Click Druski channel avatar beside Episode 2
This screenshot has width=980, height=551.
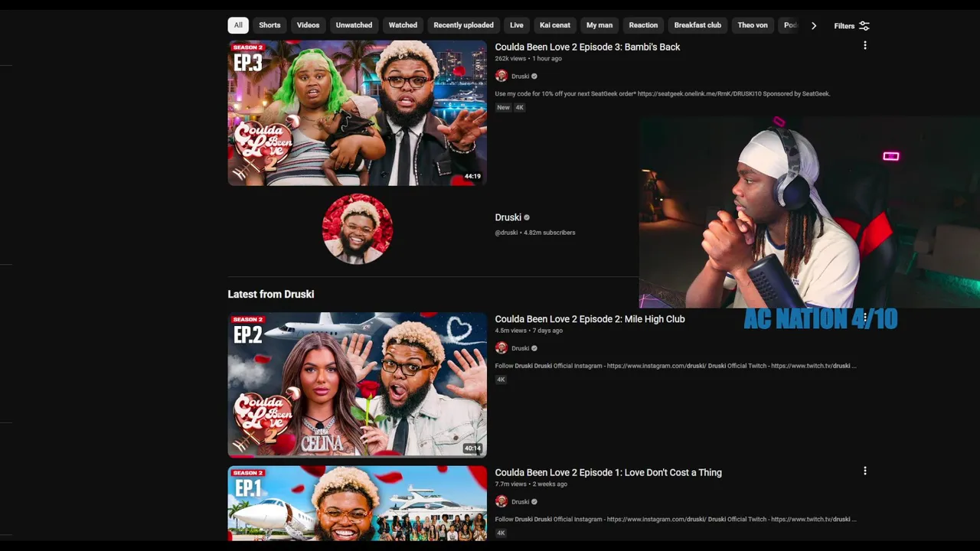click(x=501, y=348)
